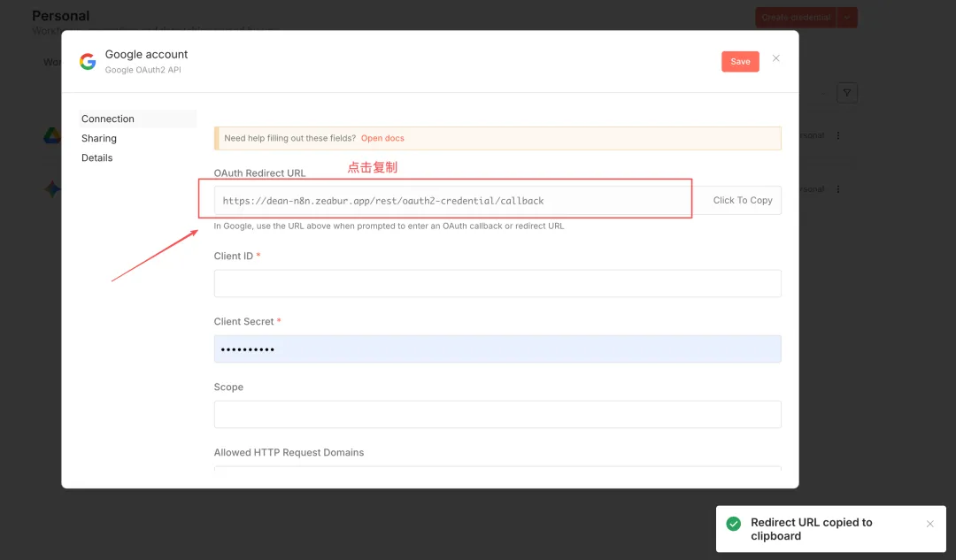Click the Redirect URL copied to clipboard message
Image resolution: width=956 pixels, height=560 pixels.
[x=811, y=529]
